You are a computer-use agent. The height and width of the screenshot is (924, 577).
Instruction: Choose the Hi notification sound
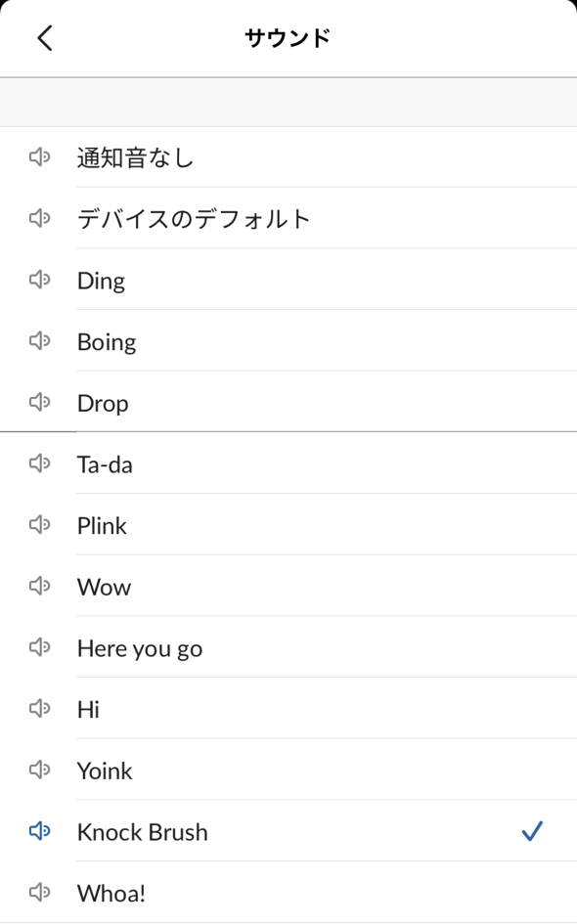(x=288, y=708)
